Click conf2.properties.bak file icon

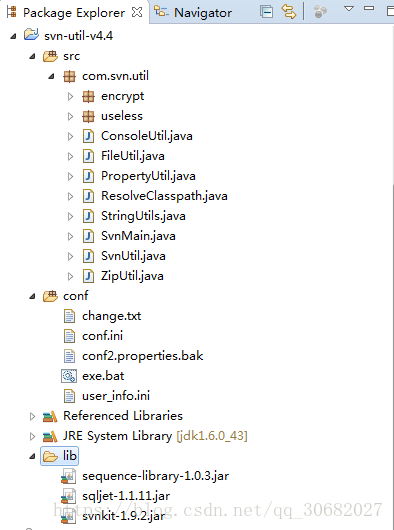(69, 356)
